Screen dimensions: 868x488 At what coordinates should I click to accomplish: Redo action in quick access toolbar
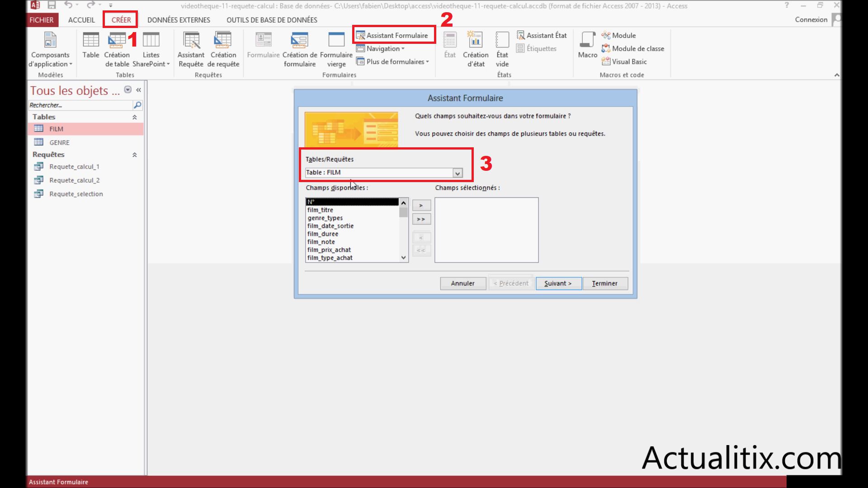click(x=91, y=5)
